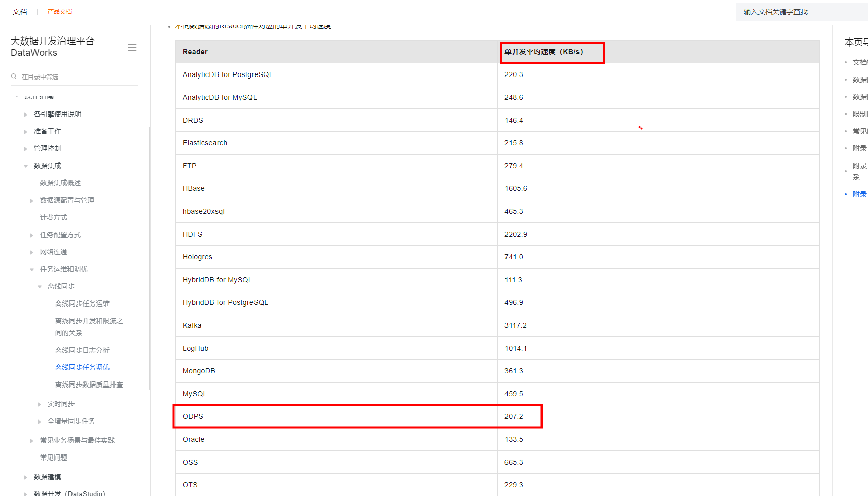Click the MySQL speed value 459.5

pyautogui.click(x=514, y=394)
